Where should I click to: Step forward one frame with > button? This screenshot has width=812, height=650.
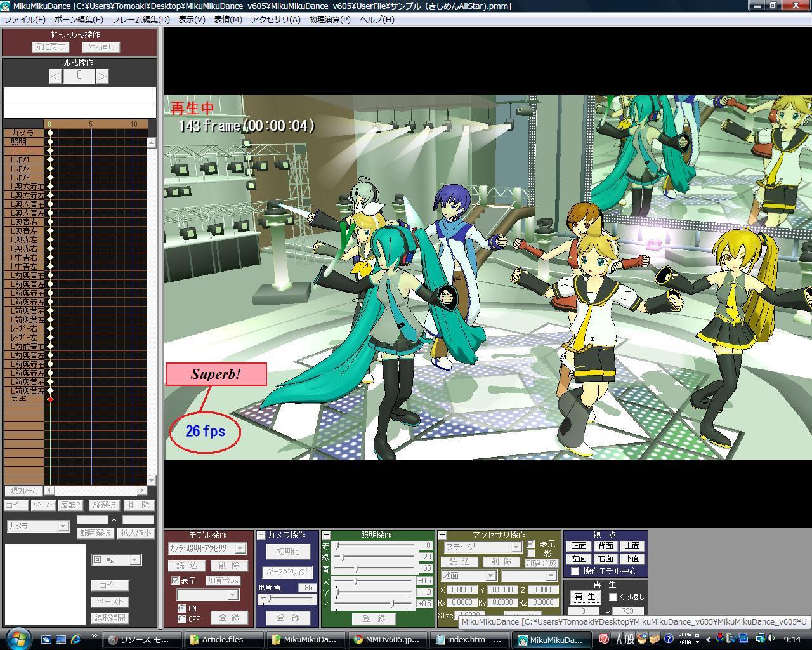[102, 76]
